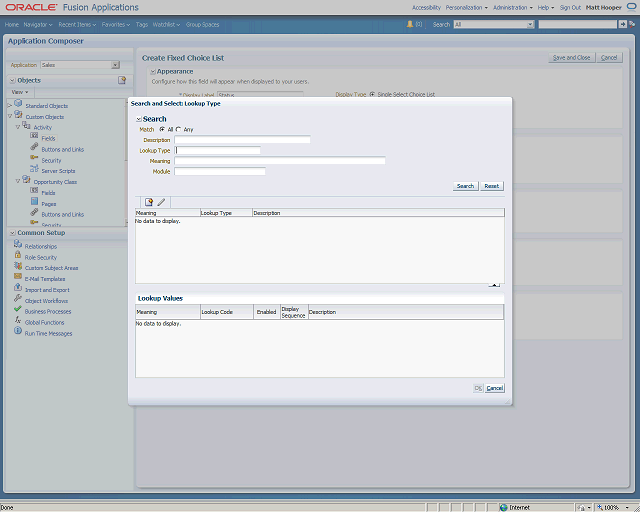Open the Favorites menu
Image resolution: width=640 pixels, height=512 pixels.
(116, 24)
